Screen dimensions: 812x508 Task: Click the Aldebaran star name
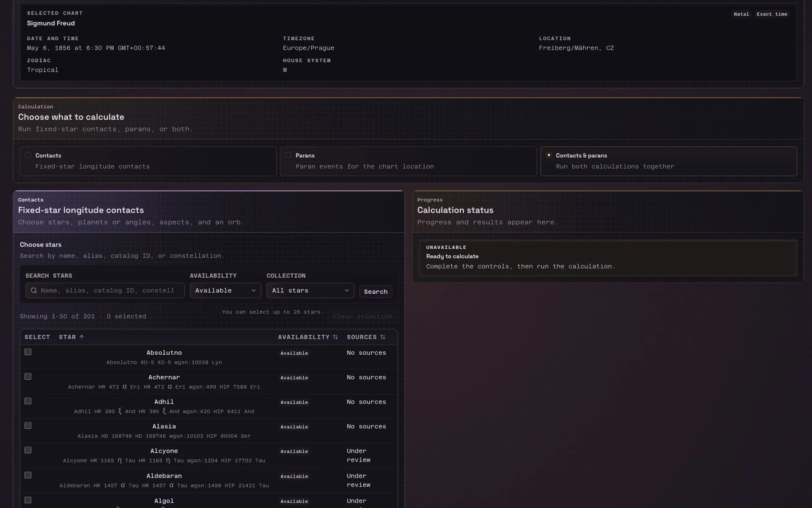[164, 476]
